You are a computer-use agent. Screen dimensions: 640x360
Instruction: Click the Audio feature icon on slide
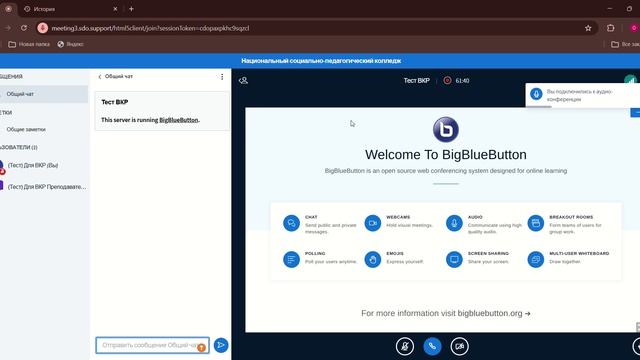pos(454,223)
